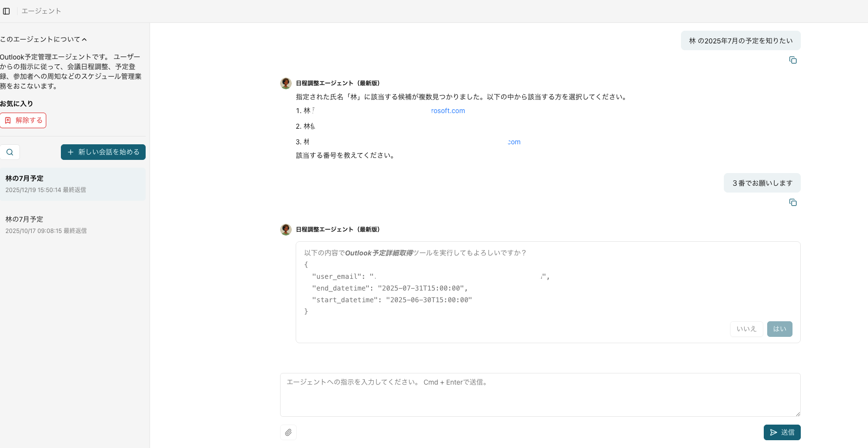This screenshot has height=448, width=868.
Task: Open 林の7月予定 conversation from 2025/12/19
Action: 73,184
